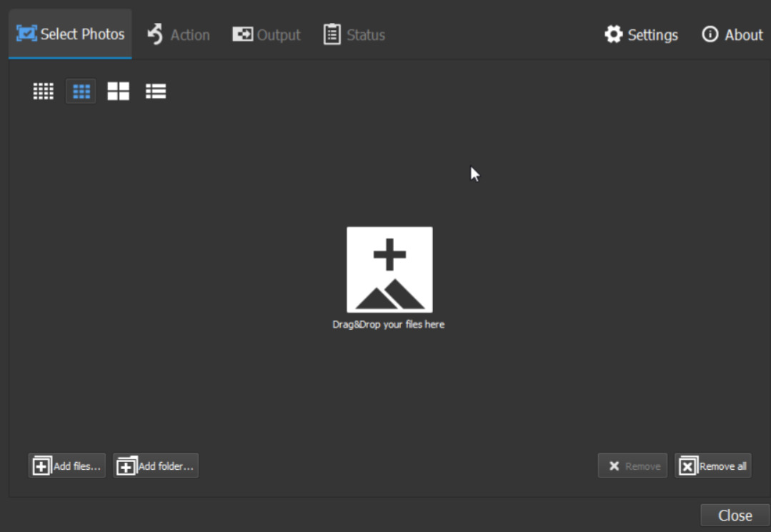Close the window with Close button
This screenshot has height=532, width=771.
(x=735, y=516)
